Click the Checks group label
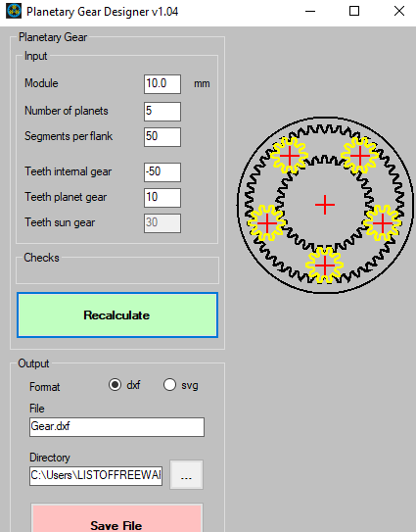 [41, 258]
